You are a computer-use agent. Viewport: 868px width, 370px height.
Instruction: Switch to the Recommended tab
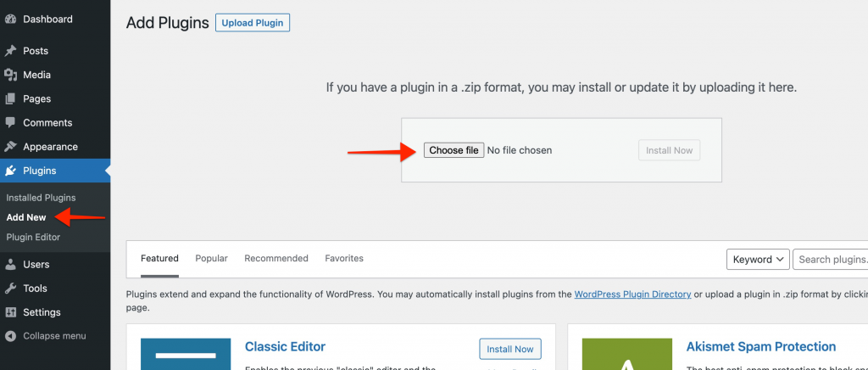276,258
